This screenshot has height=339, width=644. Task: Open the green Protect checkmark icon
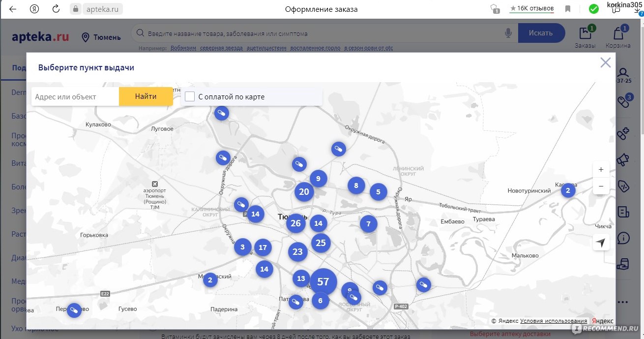[594, 9]
